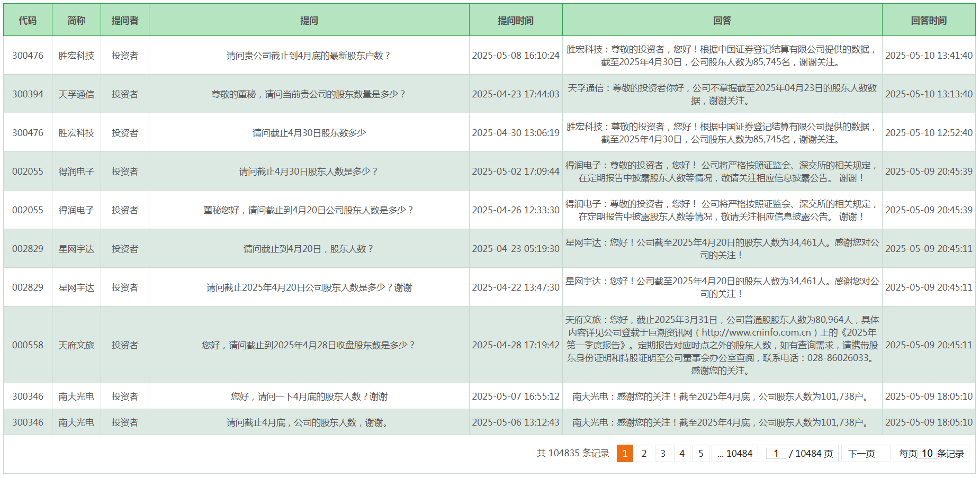Viewport: 980px width, 478px height.
Task: Edit the records per page field
Action: [x=927, y=454]
